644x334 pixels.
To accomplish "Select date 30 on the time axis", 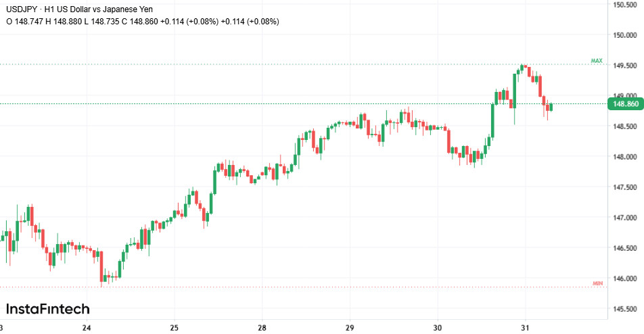I will (x=438, y=328).
